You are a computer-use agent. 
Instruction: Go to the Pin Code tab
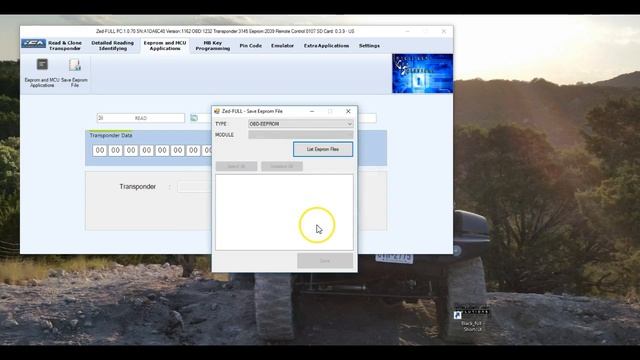click(251, 46)
